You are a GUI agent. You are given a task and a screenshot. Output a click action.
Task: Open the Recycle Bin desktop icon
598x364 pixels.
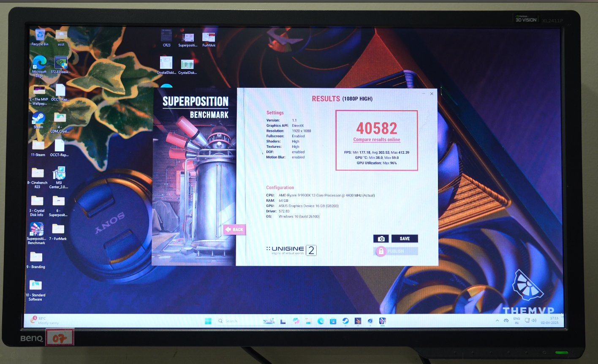pyautogui.click(x=40, y=38)
